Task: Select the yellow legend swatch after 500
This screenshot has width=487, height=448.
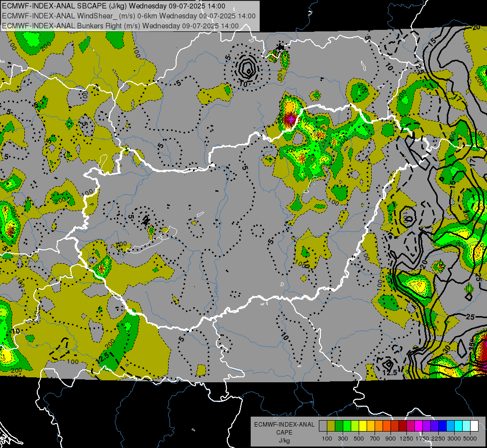Action: click(363, 426)
